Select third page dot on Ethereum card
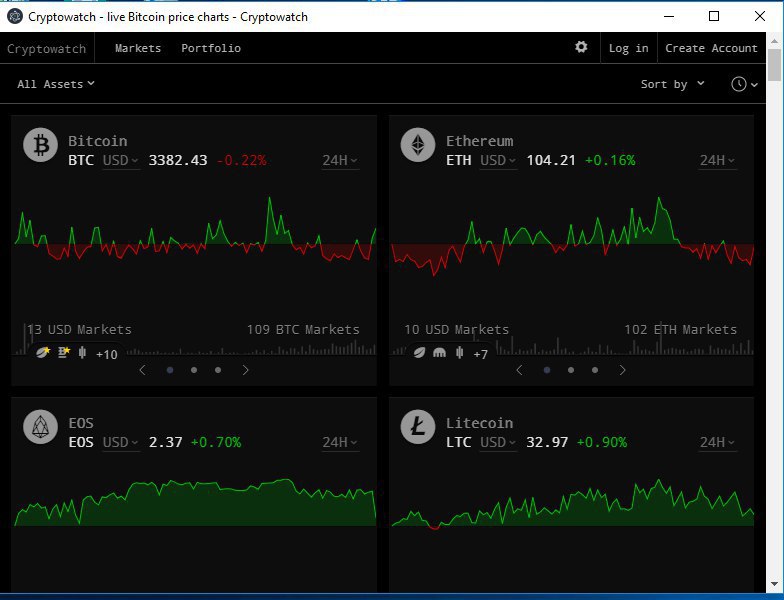Screen dimensions: 784x600 (x=595, y=370)
